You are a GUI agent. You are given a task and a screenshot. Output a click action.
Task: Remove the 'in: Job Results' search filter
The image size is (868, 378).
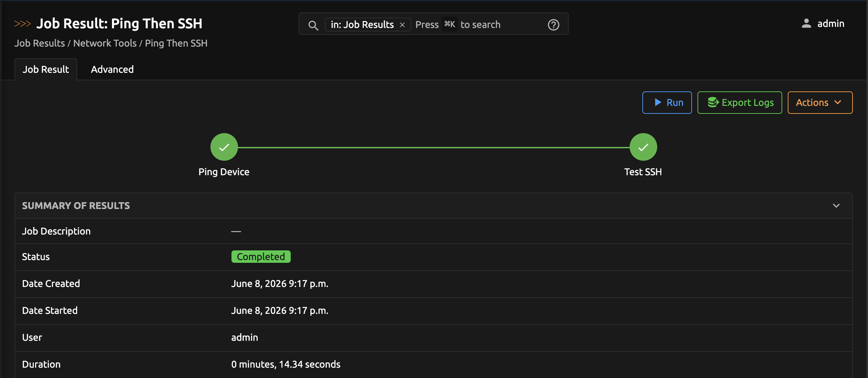click(x=402, y=25)
